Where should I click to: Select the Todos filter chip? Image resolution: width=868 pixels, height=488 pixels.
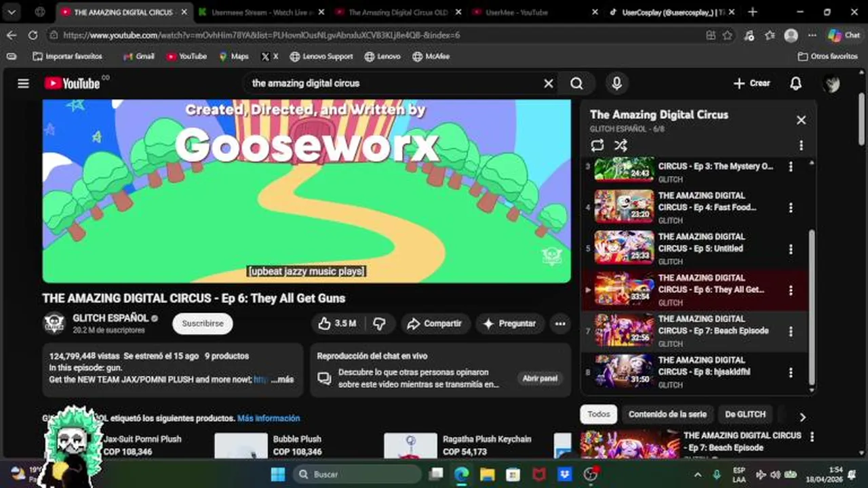pyautogui.click(x=599, y=414)
